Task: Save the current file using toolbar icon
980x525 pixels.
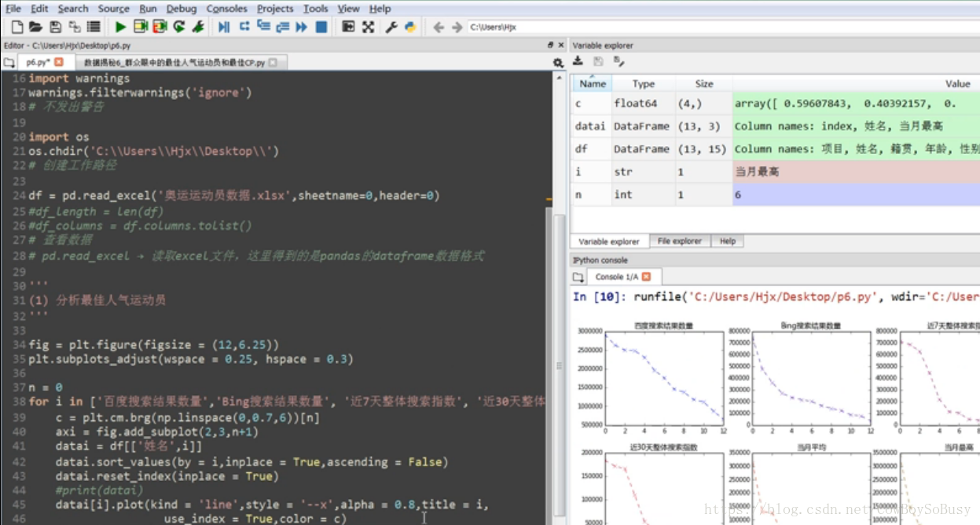Action: tap(55, 27)
